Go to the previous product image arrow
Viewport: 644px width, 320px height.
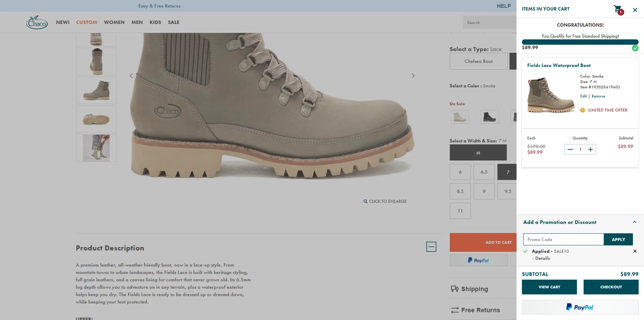[131, 76]
